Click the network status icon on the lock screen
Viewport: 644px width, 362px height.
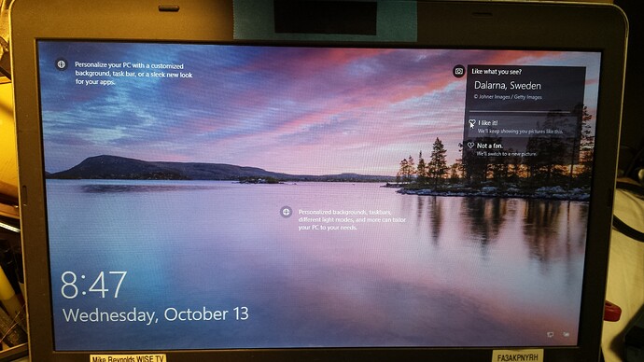[551, 335]
